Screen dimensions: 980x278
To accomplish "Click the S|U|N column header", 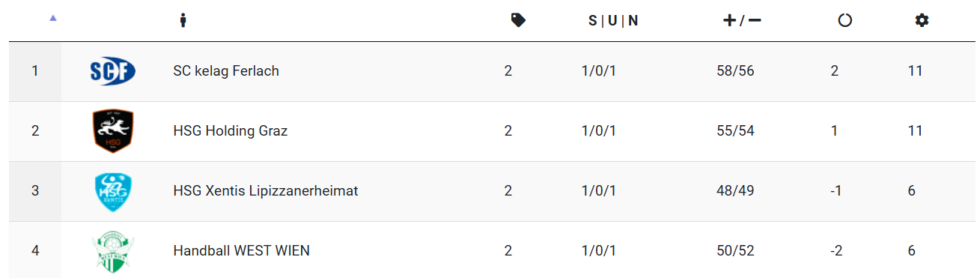I will [613, 20].
